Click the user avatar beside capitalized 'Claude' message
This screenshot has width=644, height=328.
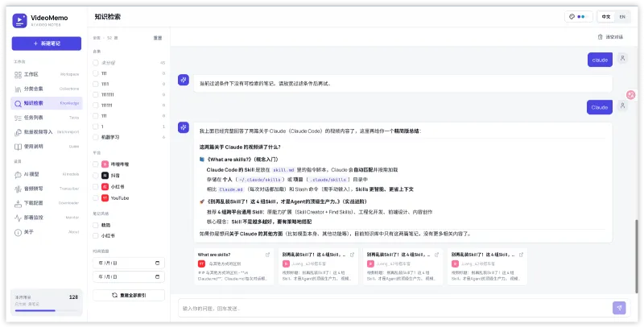pyautogui.click(x=622, y=106)
